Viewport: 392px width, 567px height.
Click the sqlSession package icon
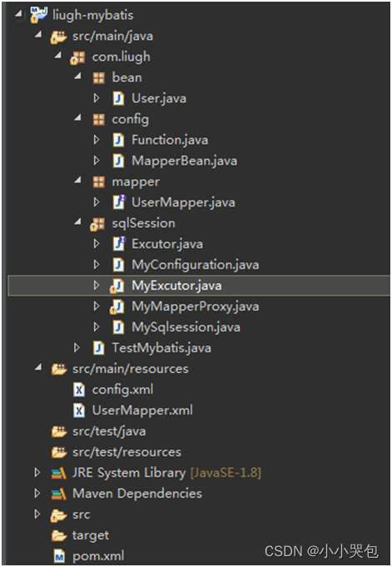click(x=97, y=224)
